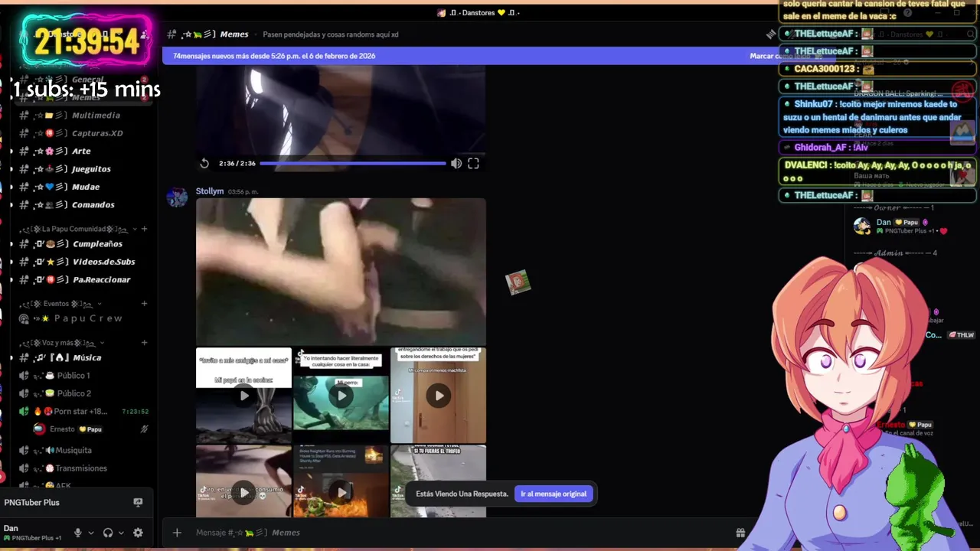The image size is (980, 551).
Task: Click the 'Estás Viendo Una Respuesta.' label
Action: click(462, 494)
